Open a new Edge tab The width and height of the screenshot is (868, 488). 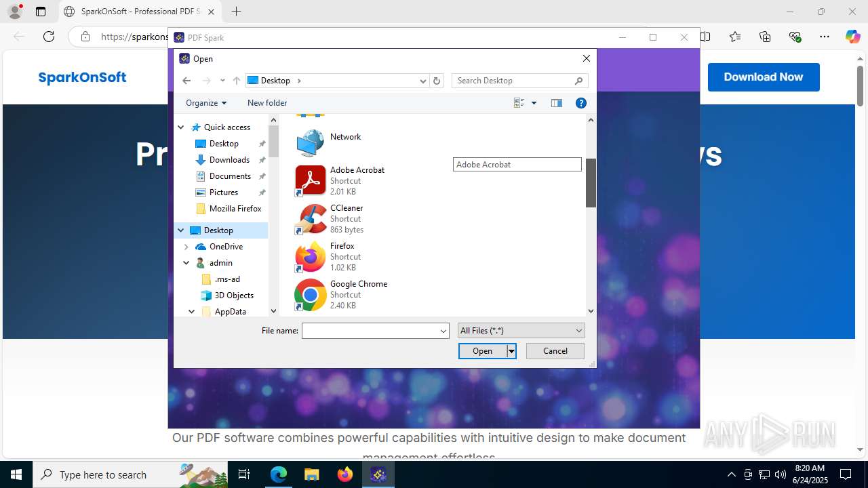[236, 12]
